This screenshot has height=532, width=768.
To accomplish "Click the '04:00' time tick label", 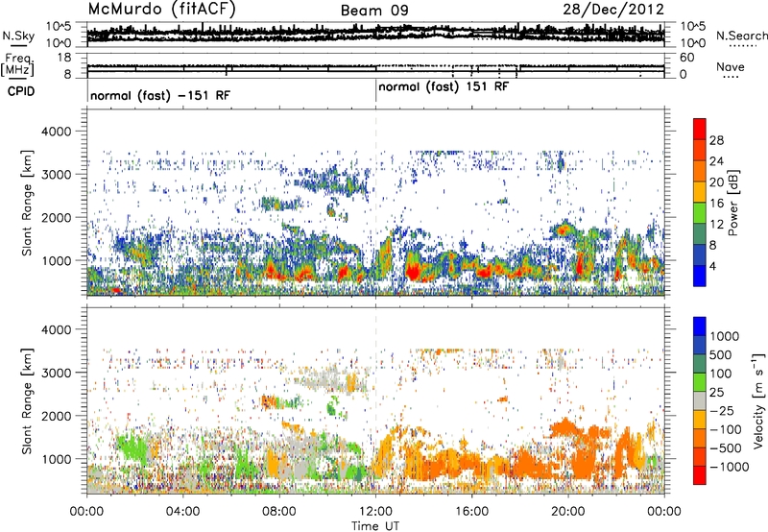I will 183,512.
